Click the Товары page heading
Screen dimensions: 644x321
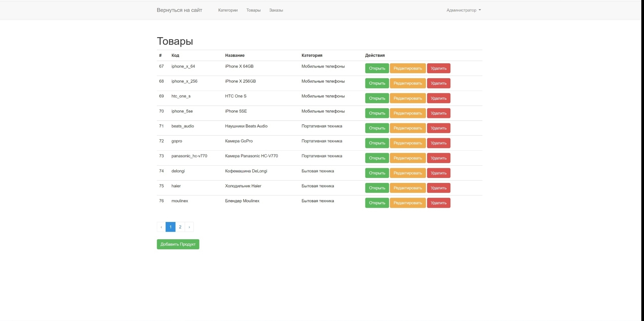(x=175, y=41)
